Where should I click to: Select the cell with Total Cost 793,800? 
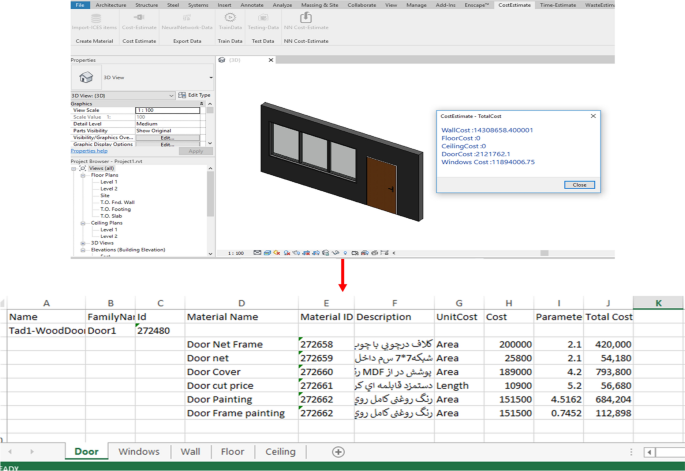click(609, 372)
